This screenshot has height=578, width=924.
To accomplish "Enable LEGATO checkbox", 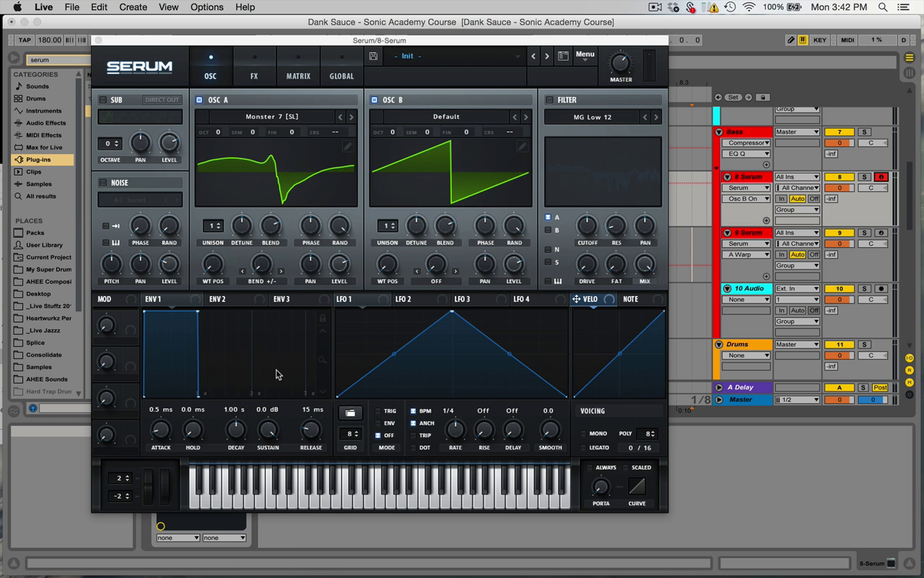I will (x=583, y=448).
